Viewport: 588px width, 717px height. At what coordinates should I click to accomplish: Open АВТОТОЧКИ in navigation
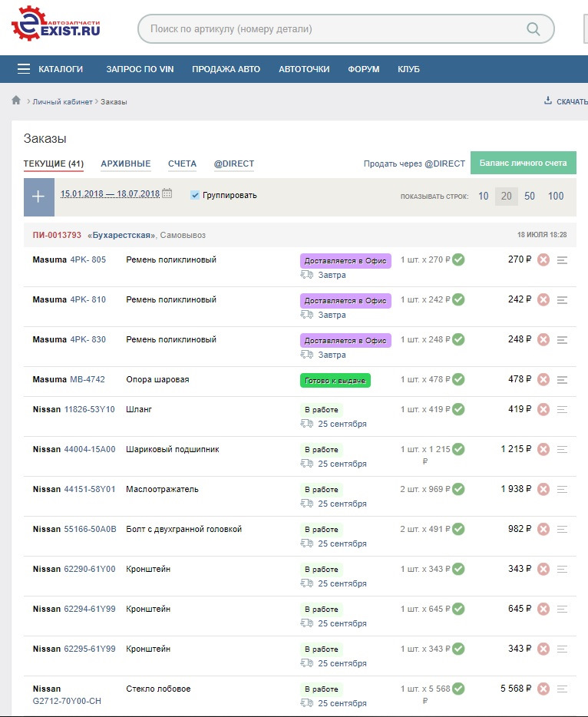click(x=304, y=69)
